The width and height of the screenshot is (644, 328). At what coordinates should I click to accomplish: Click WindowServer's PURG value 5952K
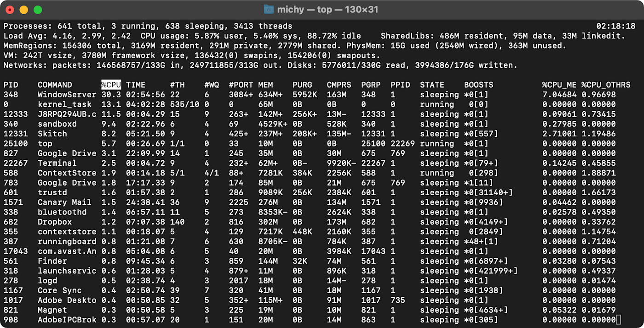305,95
